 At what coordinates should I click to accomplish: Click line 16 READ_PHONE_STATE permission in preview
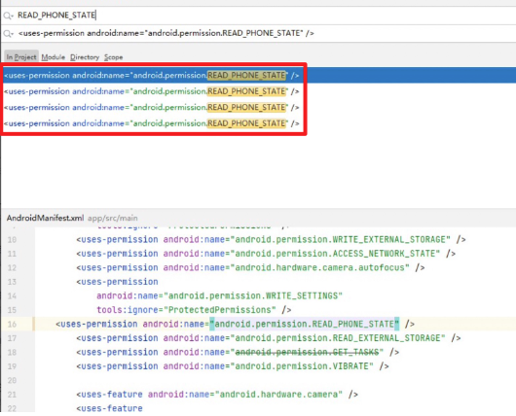click(235, 324)
